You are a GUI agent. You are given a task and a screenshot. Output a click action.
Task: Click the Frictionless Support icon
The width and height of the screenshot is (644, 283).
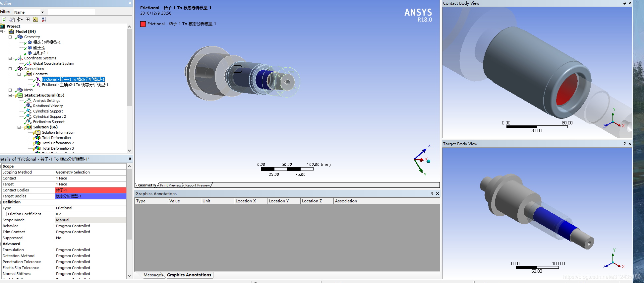29,122
